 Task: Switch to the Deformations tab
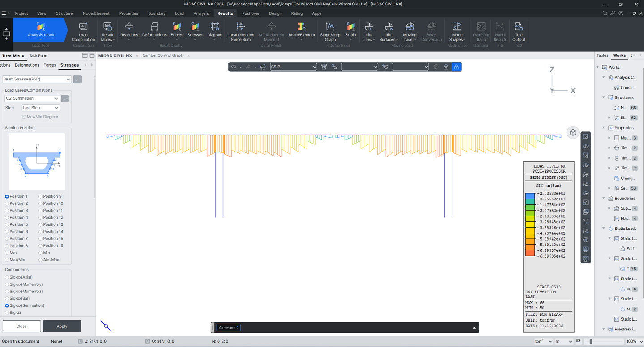click(27, 65)
